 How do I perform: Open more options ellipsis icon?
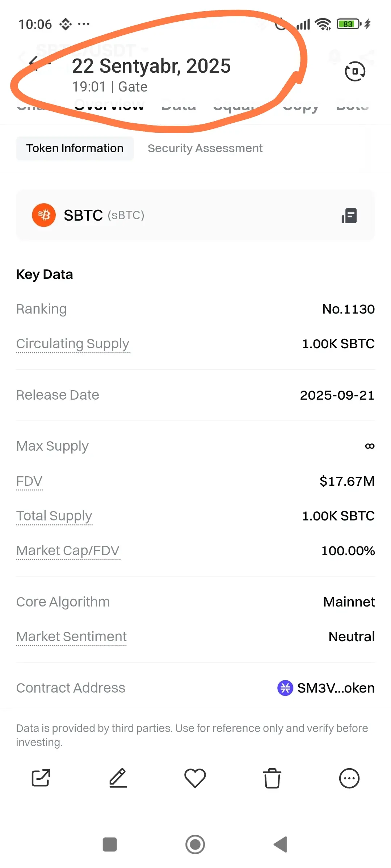(349, 778)
